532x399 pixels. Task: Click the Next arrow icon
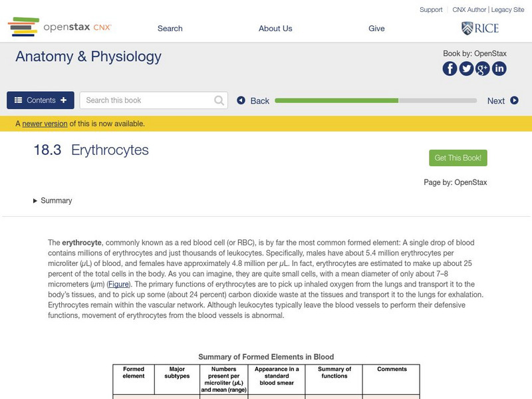514,100
